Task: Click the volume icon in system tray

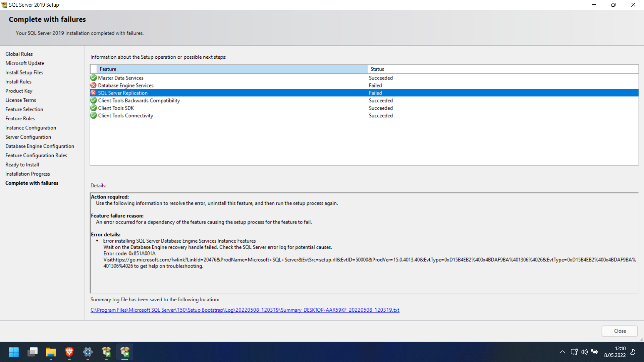Action: coord(584,352)
